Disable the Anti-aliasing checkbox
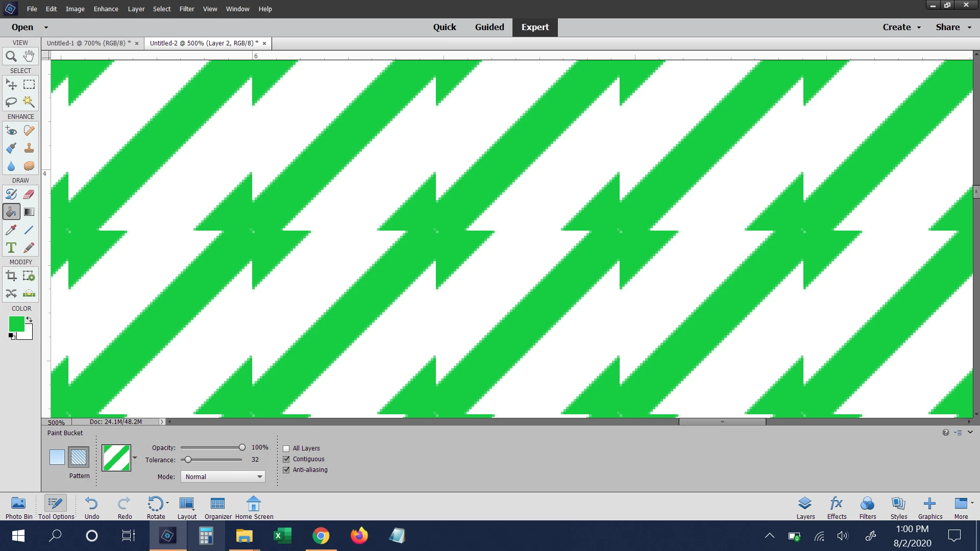Image resolution: width=980 pixels, height=551 pixels. (286, 470)
